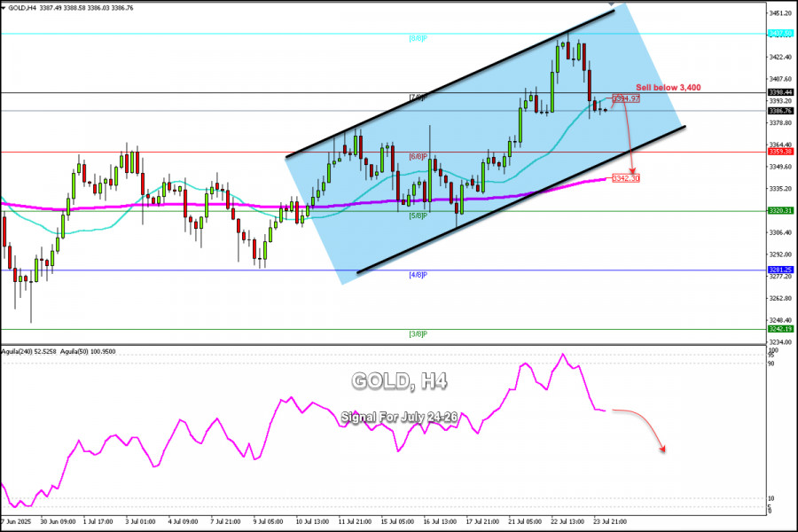
Task: Select the [5/8]P Murrey level label
Action: pos(418,215)
